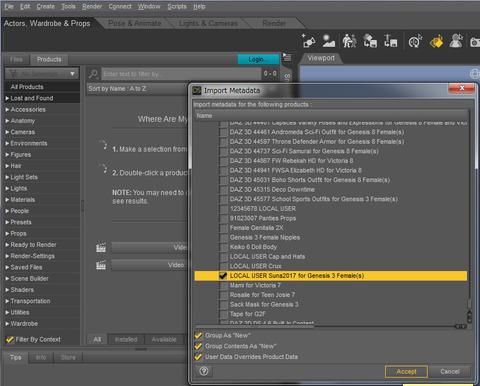
Task: Click the question mark help icon in dialog
Action: click(x=204, y=371)
